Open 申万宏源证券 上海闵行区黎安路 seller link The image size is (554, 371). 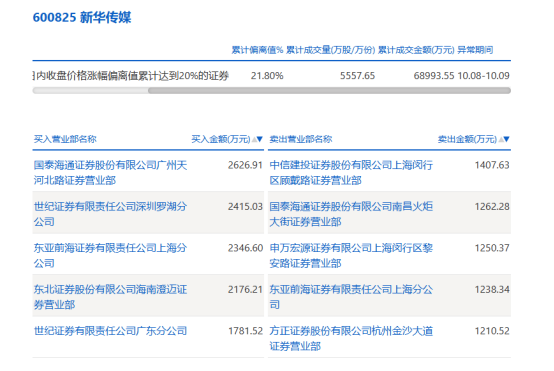351,255
